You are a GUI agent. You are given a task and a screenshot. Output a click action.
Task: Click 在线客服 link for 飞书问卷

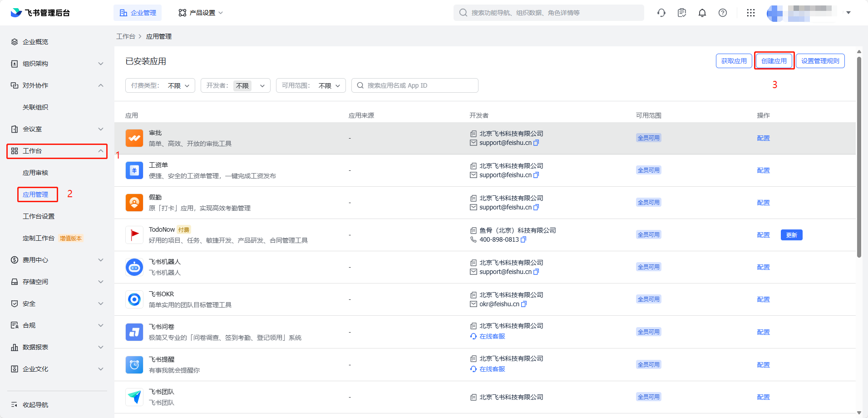click(x=492, y=336)
